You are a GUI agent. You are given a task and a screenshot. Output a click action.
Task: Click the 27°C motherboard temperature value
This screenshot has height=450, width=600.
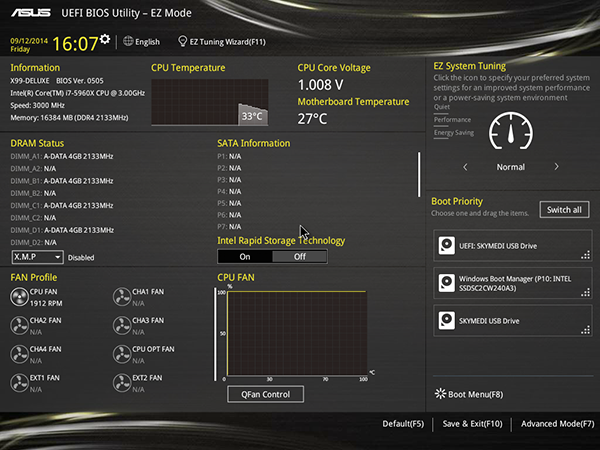(x=312, y=119)
